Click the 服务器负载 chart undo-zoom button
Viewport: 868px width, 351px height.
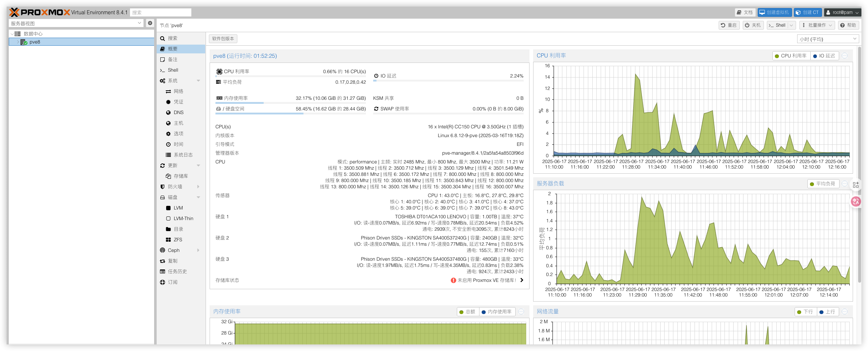point(845,184)
